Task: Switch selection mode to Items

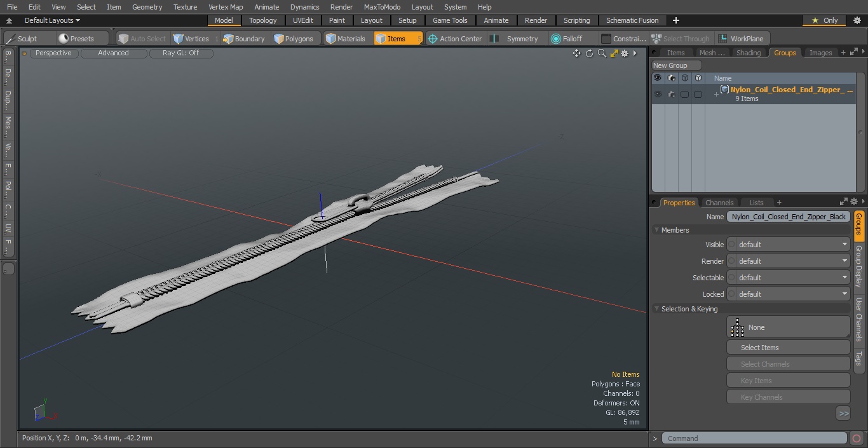Action: 398,39
